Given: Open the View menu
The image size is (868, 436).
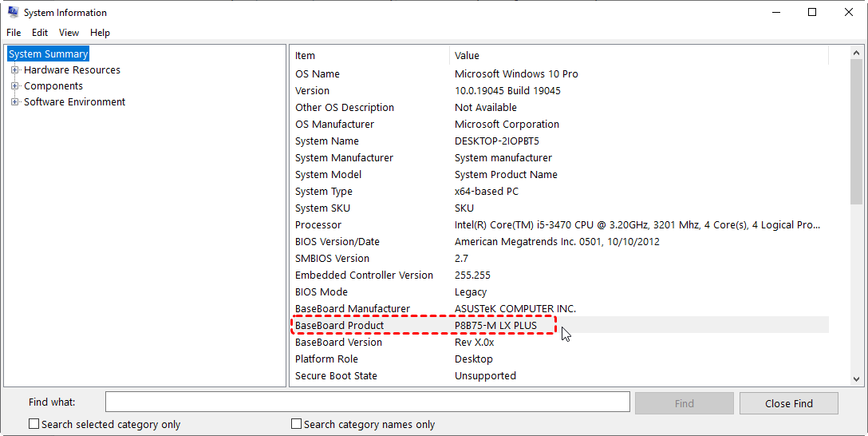Looking at the screenshot, I should pyautogui.click(x=69, y=33).
